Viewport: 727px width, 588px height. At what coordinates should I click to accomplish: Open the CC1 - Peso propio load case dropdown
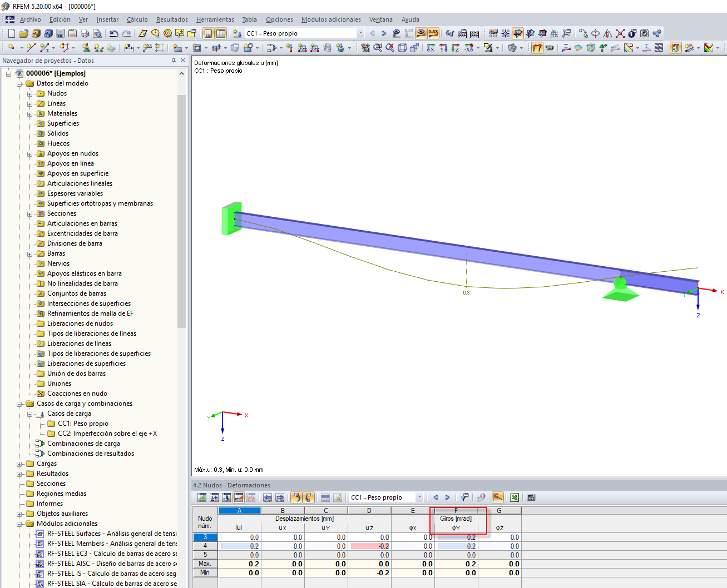coord(360,33)
